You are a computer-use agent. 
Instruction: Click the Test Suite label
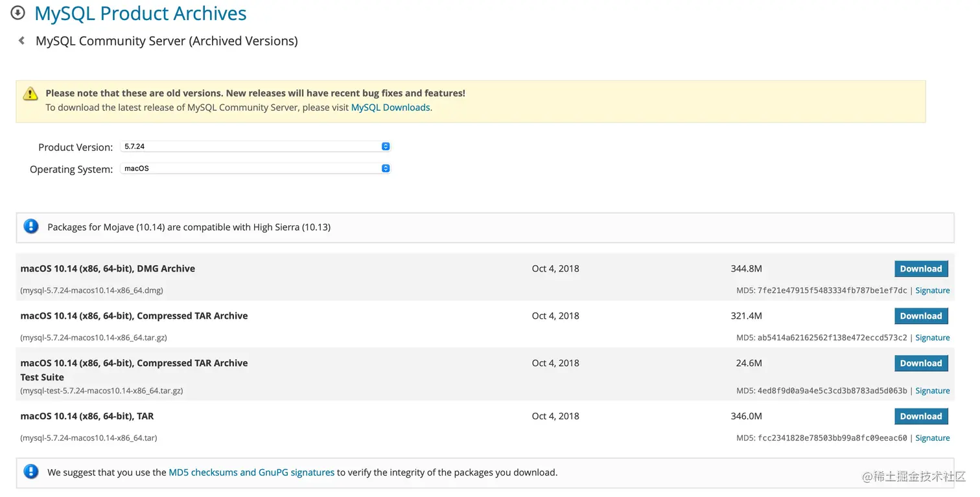click(x=42, y=377)
